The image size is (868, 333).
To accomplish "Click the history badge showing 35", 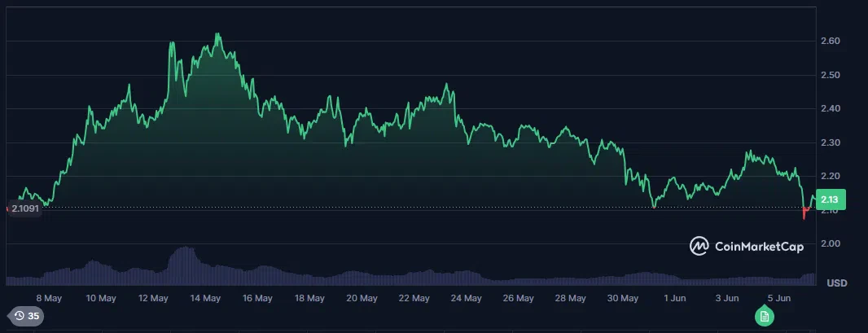I will tap(27, 316).
